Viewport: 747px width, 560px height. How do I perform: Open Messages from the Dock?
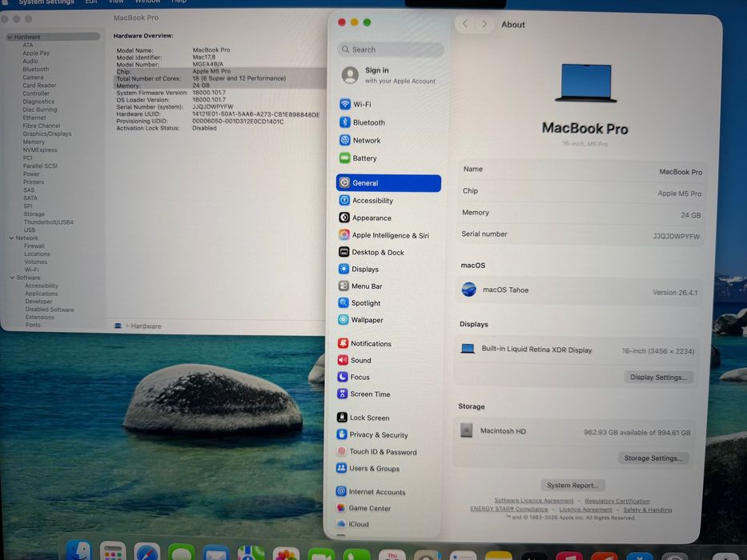pyautogui.click(x=181, y=552)
